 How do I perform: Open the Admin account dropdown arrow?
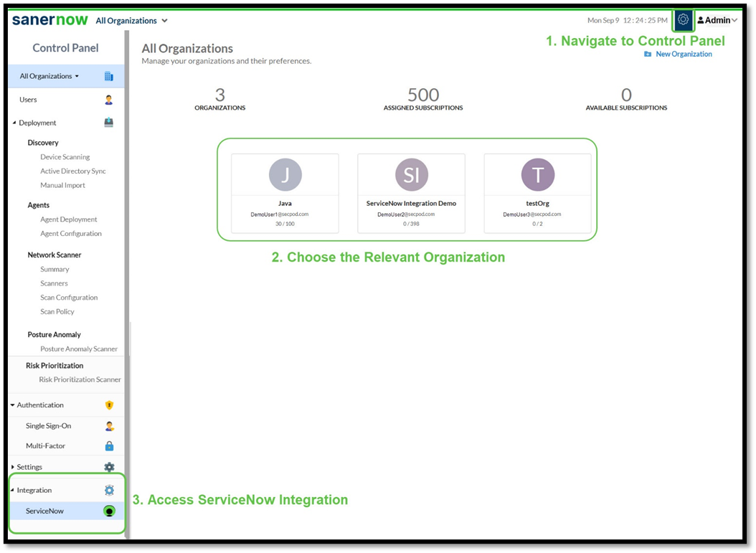tap(734, 20)
